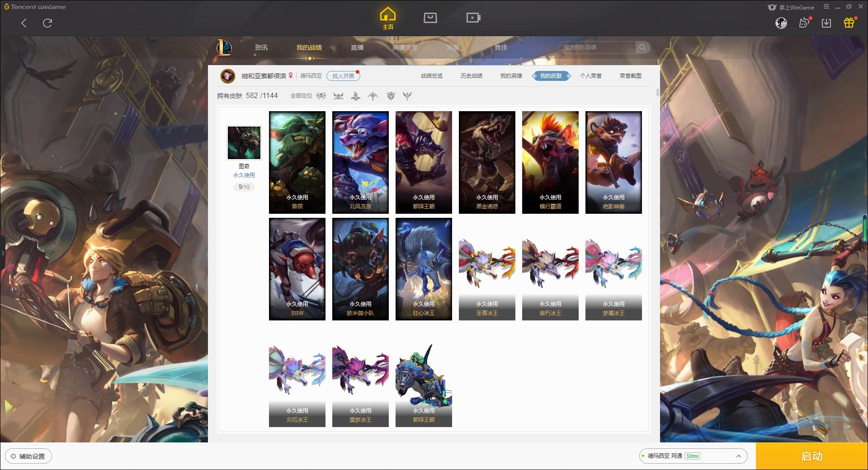Open the 横行霸道 skin card

[550, 162]
